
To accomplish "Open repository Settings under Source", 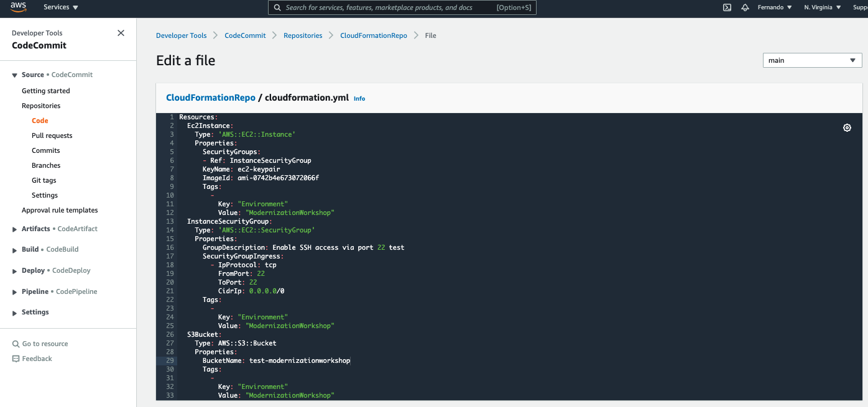I will pyautogui.click(x=45, y=195).
